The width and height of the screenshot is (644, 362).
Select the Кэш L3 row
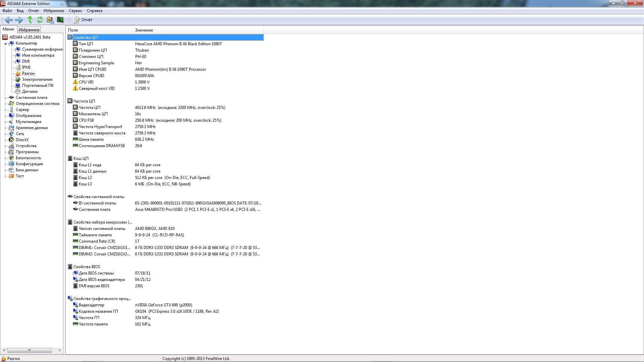165,184
